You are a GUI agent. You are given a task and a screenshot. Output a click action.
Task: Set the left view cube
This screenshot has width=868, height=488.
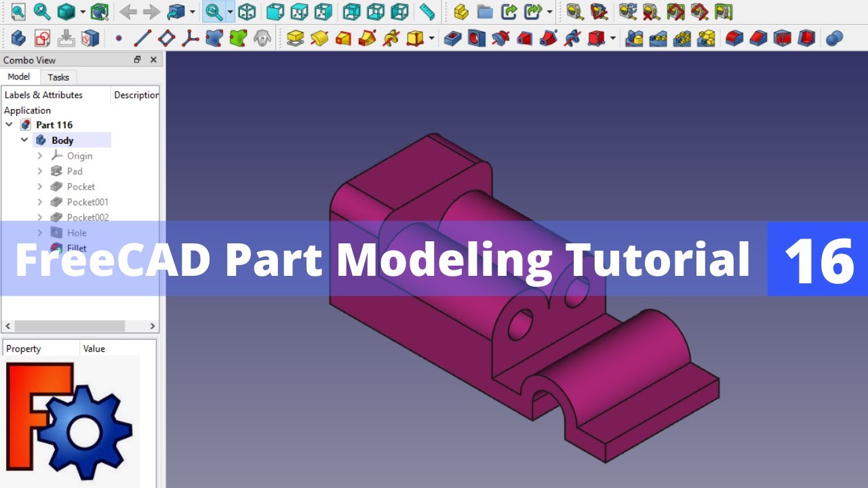pos(400,12)
